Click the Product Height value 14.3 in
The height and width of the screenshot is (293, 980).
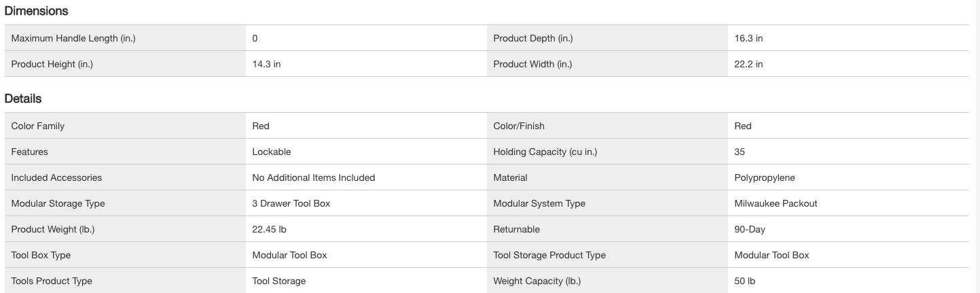tap(266, 64)
